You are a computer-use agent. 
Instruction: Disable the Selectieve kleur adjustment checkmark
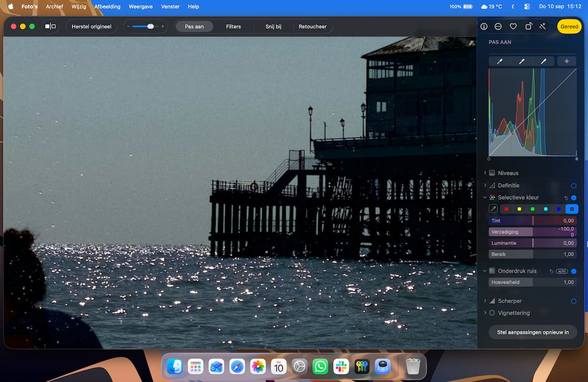click(x=574, y=197)
